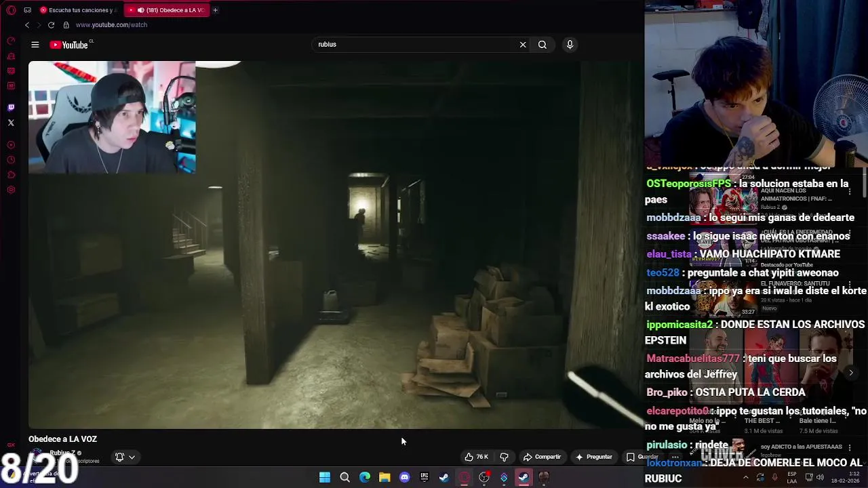This screenshot has height=488, width=868.
Task: Open Windows taskbar search
Action: pyautogui.click(x=344, y=477)
